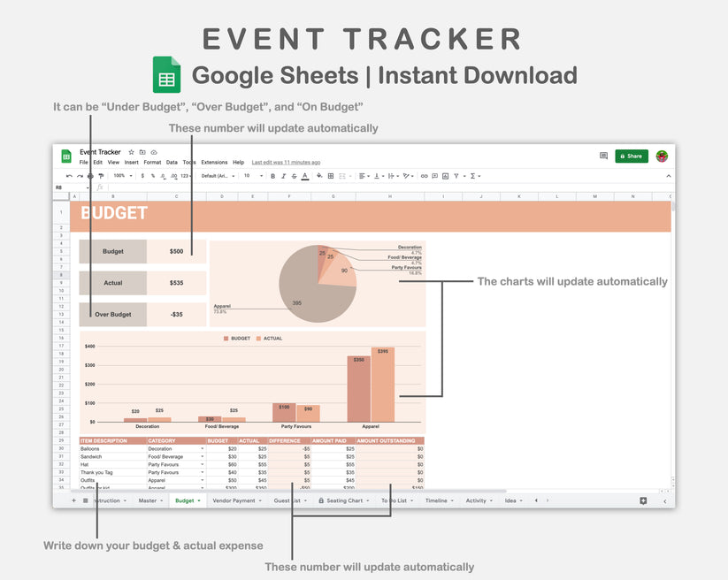Click the 'Last edit was 11 minutes ago' link
This screenshot has height=580, width=728.
click(x=285, y=162)
